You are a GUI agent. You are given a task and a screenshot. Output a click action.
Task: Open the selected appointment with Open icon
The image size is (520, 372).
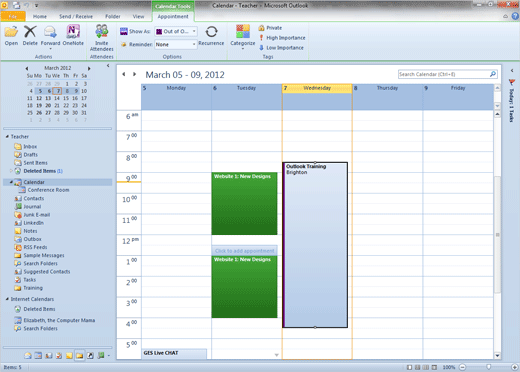[x=11, y=36]
